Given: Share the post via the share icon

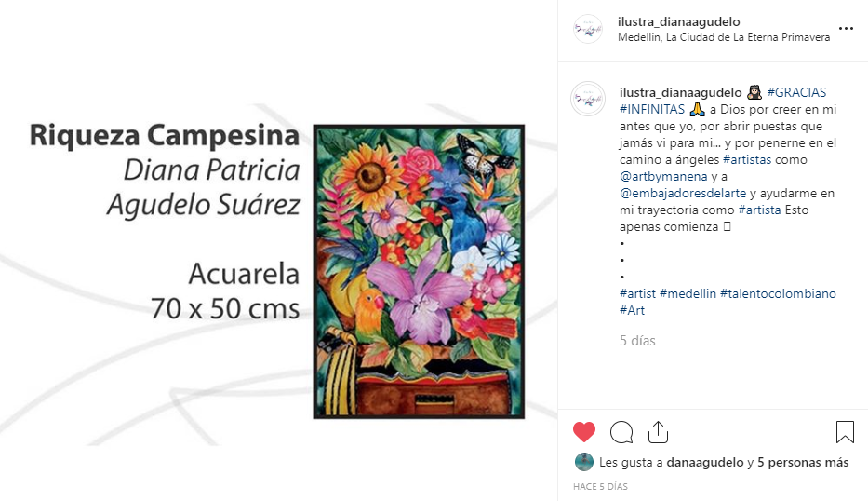Looking at the screenshot, I should click(658, 432).
